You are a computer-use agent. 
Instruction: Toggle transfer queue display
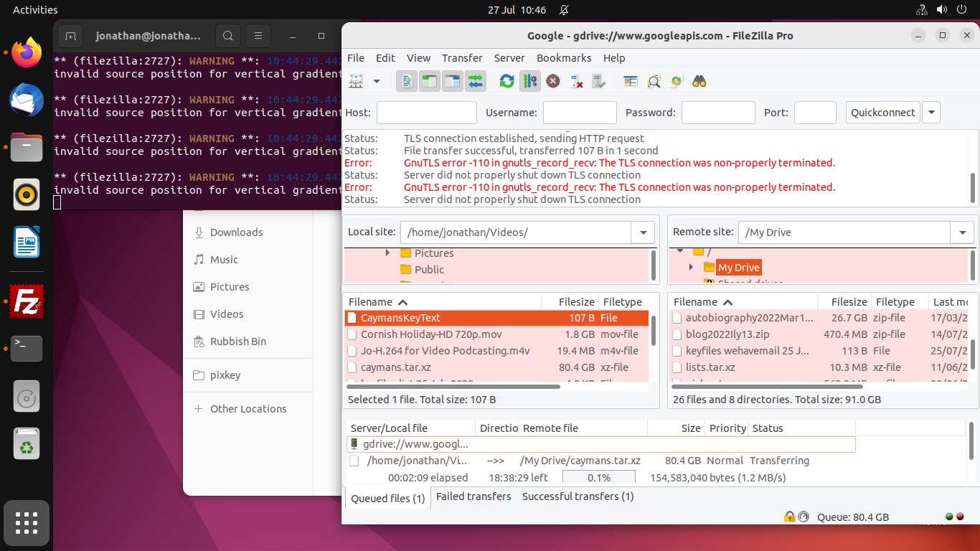click(475, 81)
